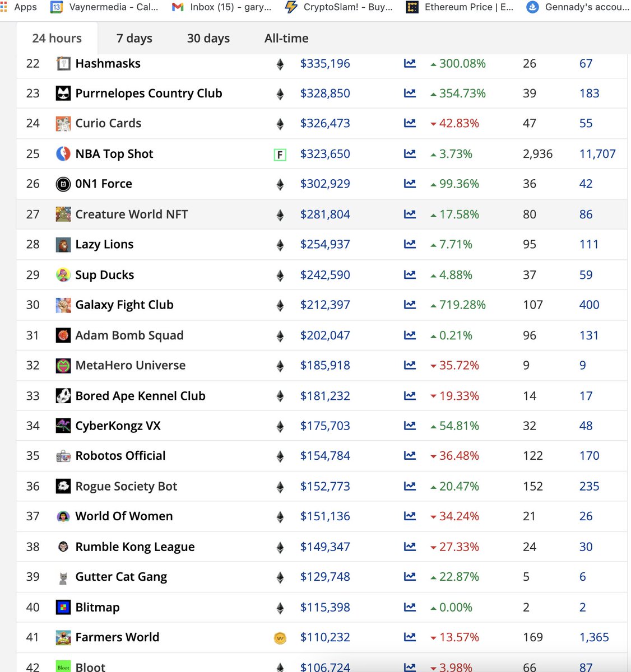Open the Curio Cards chart icon
Screen dimensions: 631x672
point(410,123)
